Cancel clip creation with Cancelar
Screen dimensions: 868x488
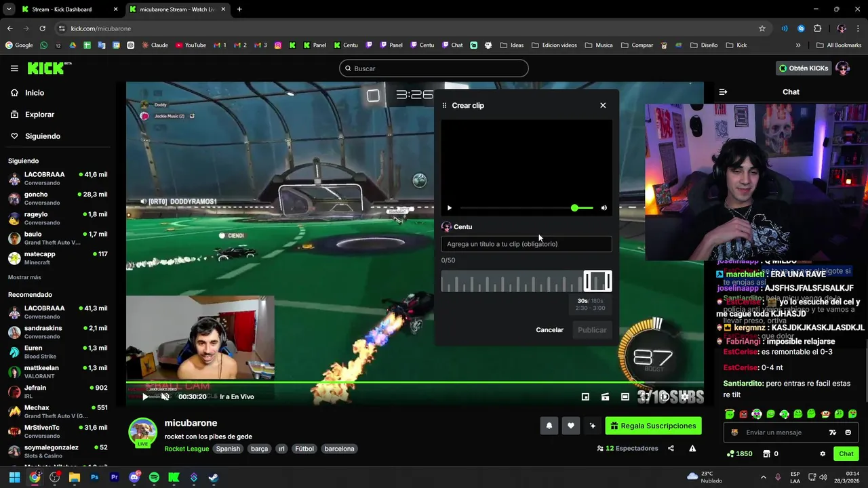pyautogui.click(x=549, y=330)
